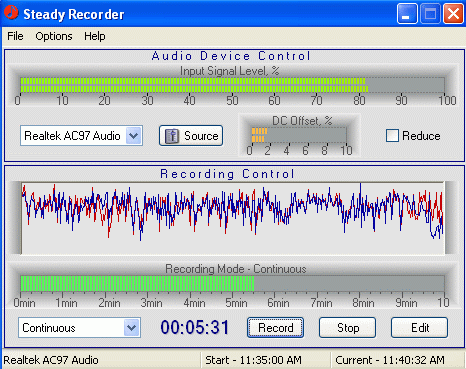Click the Realtek AC97 Audio combo box text
The width and height of the screenshot is (466, 369).
tap(72, 136)
